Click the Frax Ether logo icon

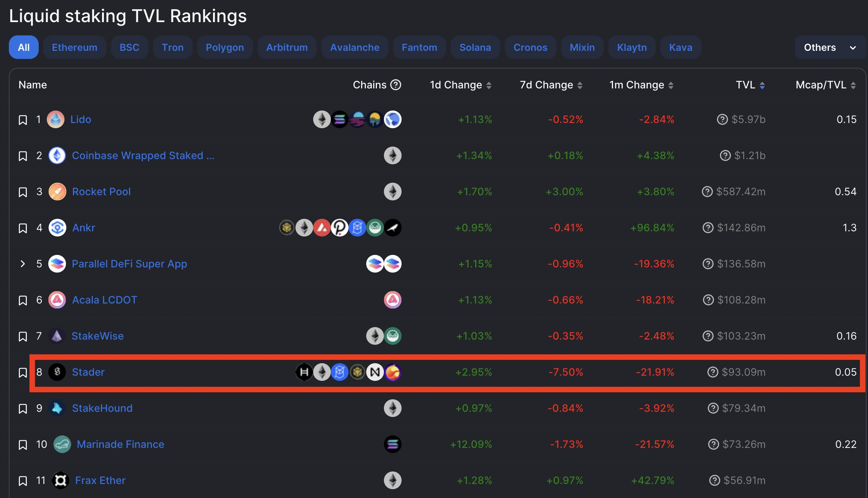point(60,480)
